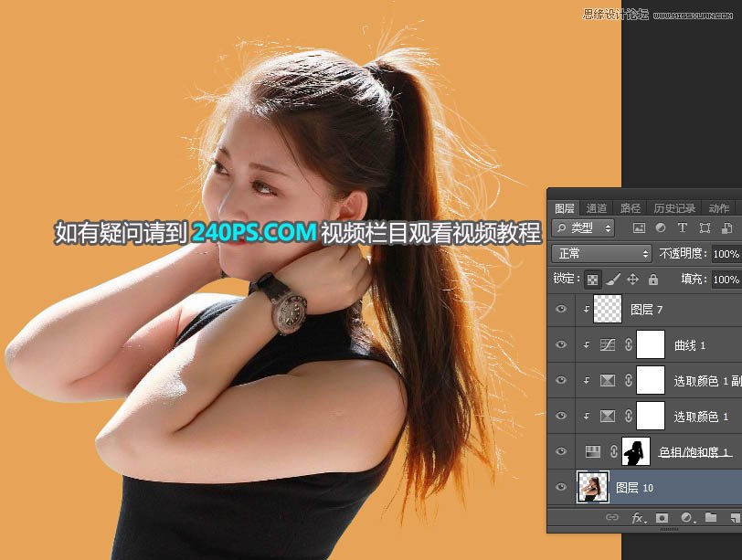Enable lock position (move icon)
Image resolution: width=742 pixels, height=560 pixels.
[x=632, y=280]
